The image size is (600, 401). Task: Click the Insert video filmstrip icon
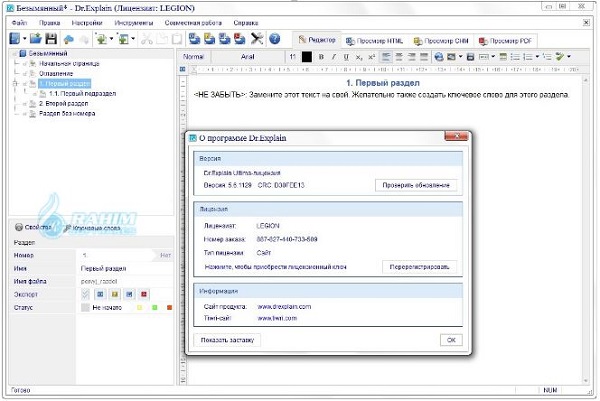click(471, 57)
